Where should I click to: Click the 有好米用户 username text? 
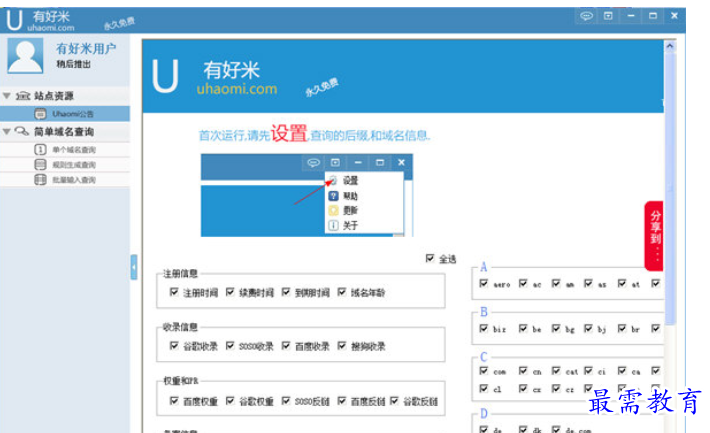[86, 48]
